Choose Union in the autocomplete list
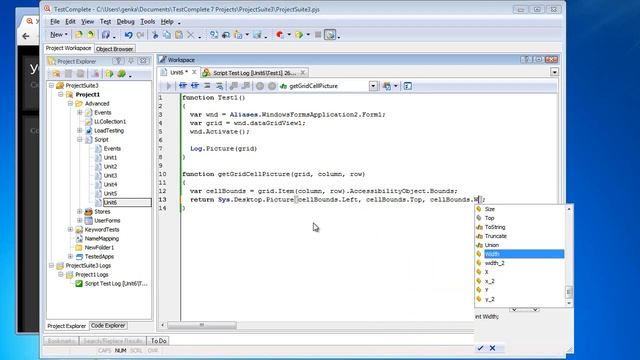The width and height of the screenshot is (640, 360). (491, 245)
